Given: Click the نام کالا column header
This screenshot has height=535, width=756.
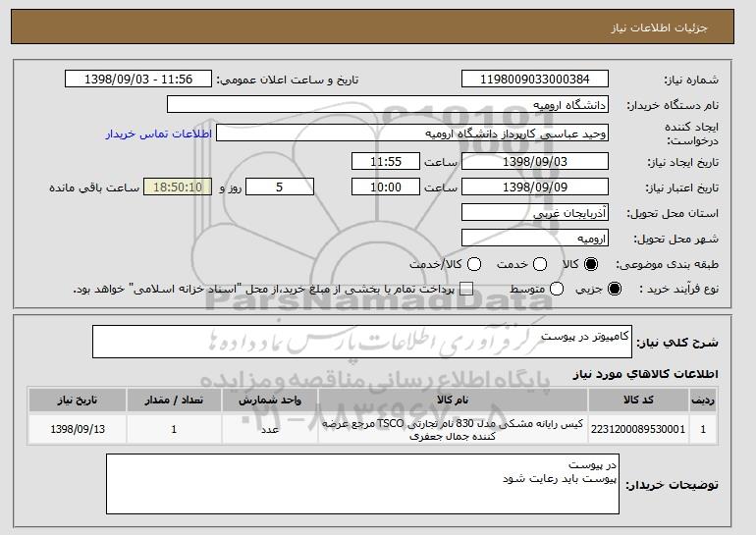Looking at the screenshot, I should [453, 401].
